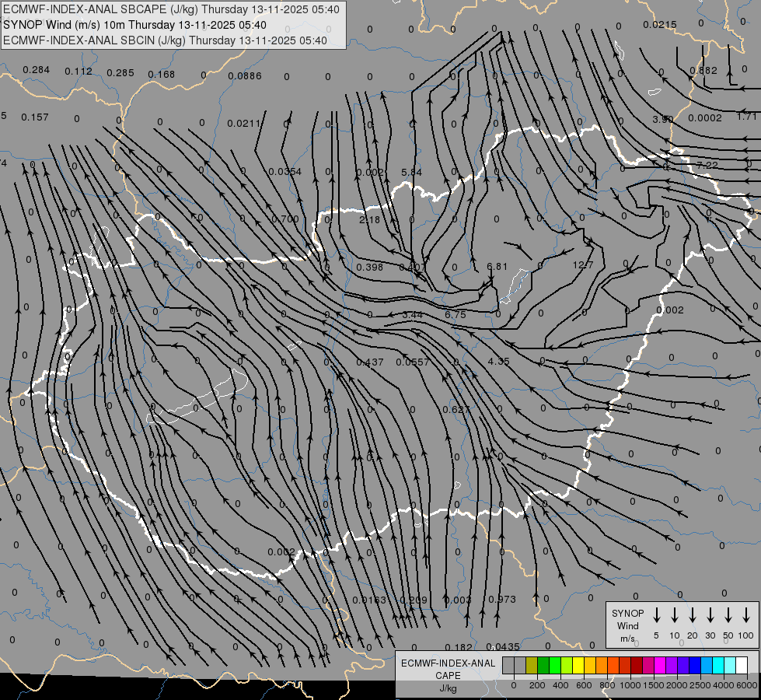The image size is (761, 700).
Task: Select the dark red CAPE legend swatch
Action: point(637,665)
